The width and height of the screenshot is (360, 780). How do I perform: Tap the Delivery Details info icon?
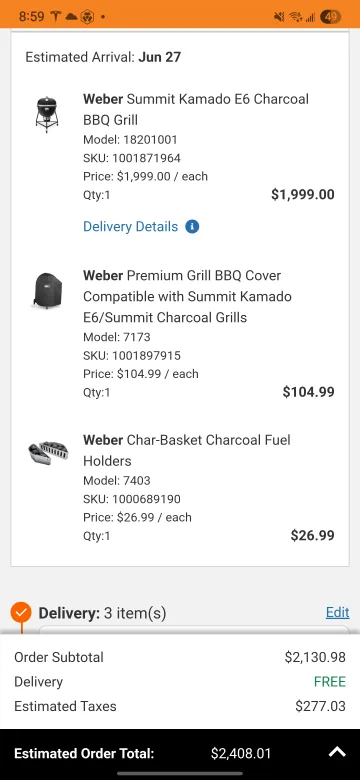tap(192, 227)
